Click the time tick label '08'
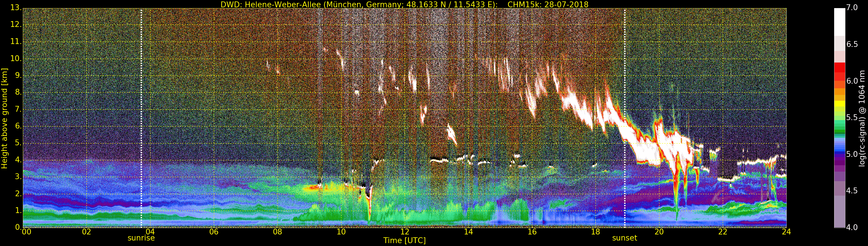 (277, 232)
